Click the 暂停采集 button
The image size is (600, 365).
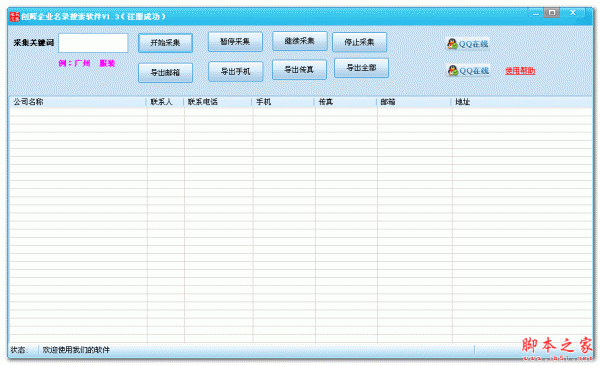pyautogui.click(x=235, y=41)
